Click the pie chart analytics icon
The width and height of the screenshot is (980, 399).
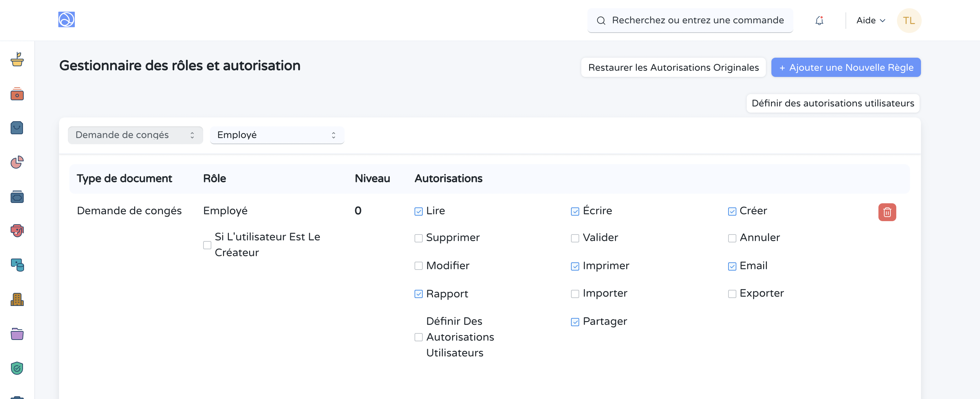(x=17, y=162)
